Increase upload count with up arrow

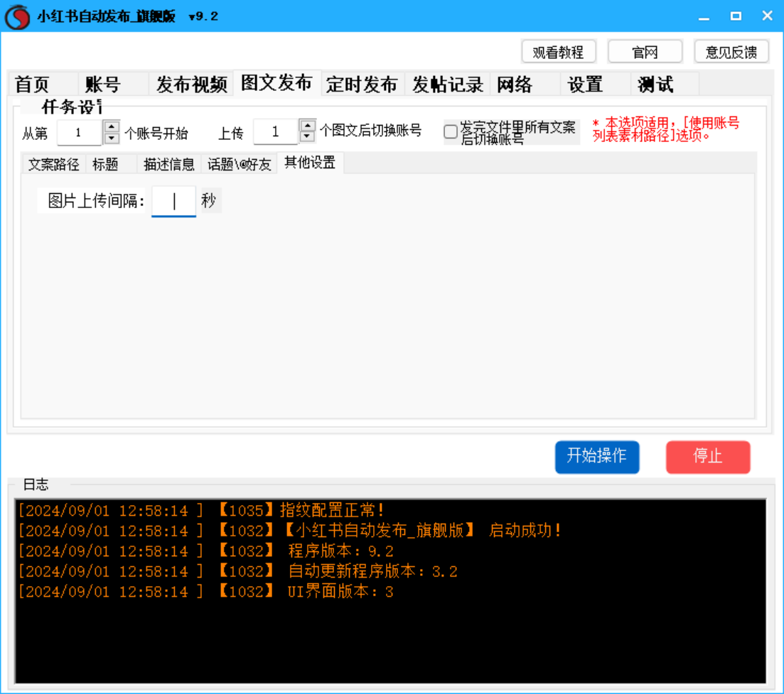pyautogui.click(x=308, y=126)
